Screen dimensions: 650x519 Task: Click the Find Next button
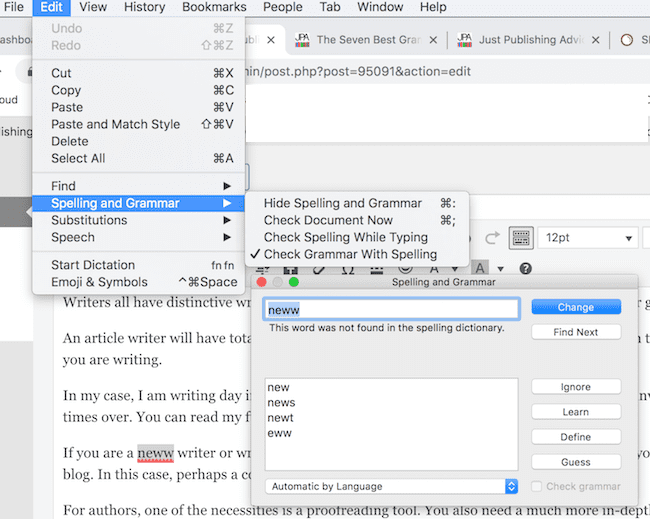tap(576, 332)
